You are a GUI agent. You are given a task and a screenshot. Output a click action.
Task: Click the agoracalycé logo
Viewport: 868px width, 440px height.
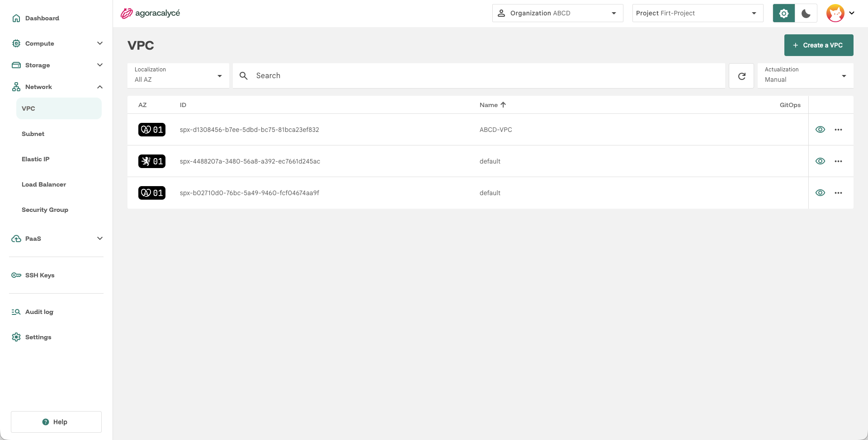(x=150, y=13)
